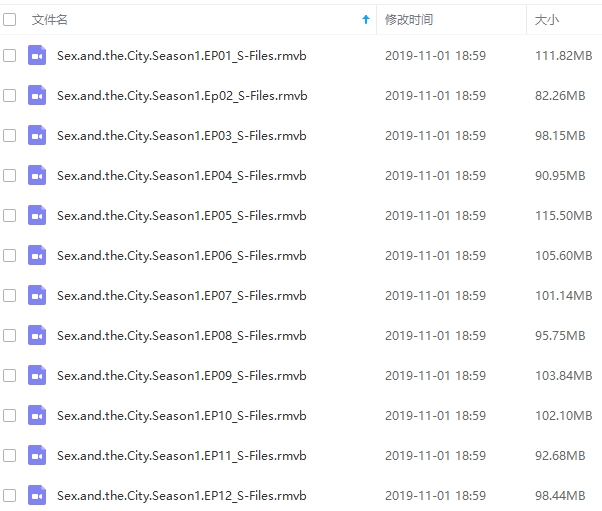602x511 pixels.
Task: Click the video icon for EP01 file
Action: click(x=37, y=56)
